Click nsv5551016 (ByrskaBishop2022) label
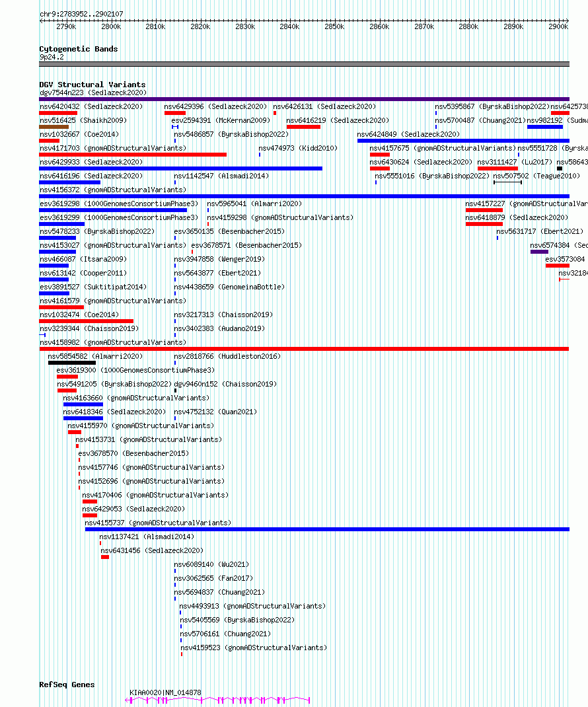 [x=432, y=176]
